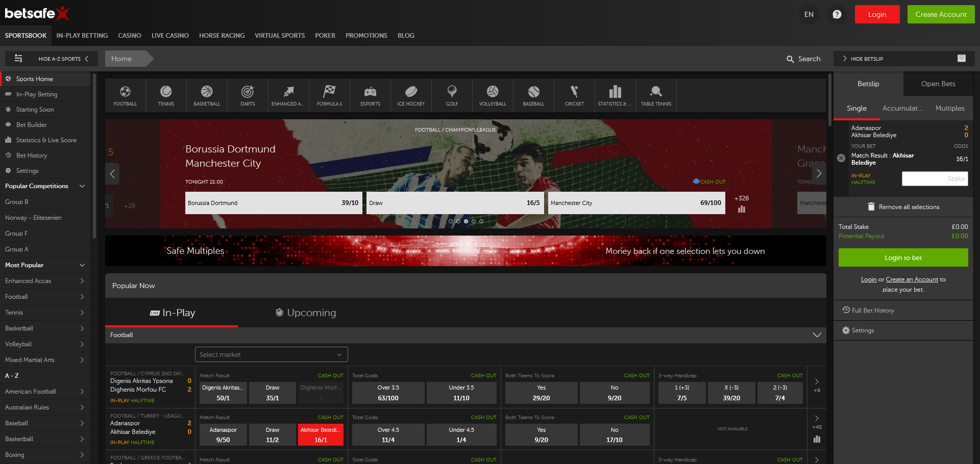Viewport: 980px width, 464px height.
Task: Select the Table Tennis icon
Action: [x=656, y=95]
